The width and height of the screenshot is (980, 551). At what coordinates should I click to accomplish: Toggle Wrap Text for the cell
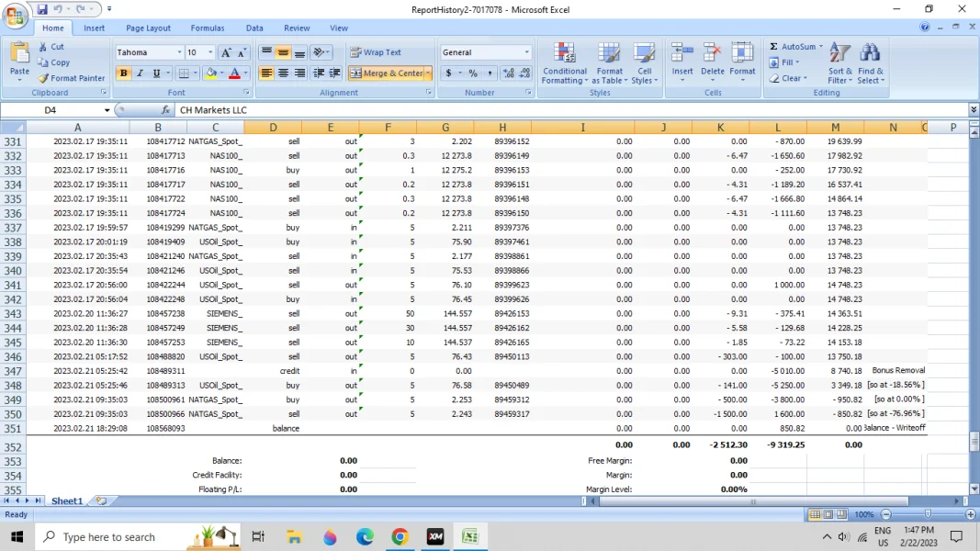tap(376, 52)
